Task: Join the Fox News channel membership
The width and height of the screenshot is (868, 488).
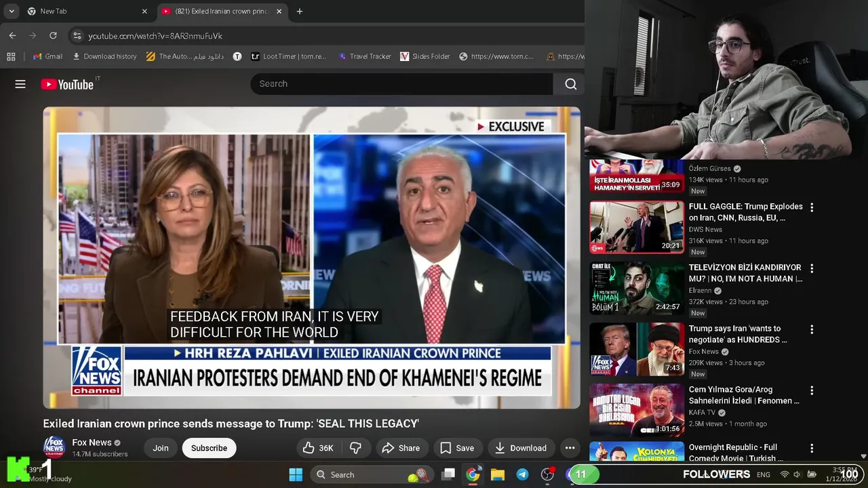Action: (x=161, y=448)
